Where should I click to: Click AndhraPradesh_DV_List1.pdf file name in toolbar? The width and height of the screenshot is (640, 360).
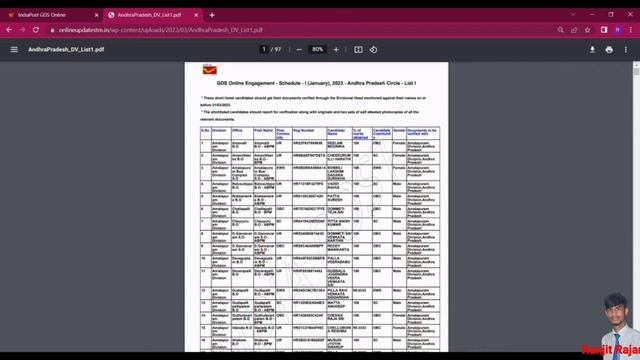point(66,49)
